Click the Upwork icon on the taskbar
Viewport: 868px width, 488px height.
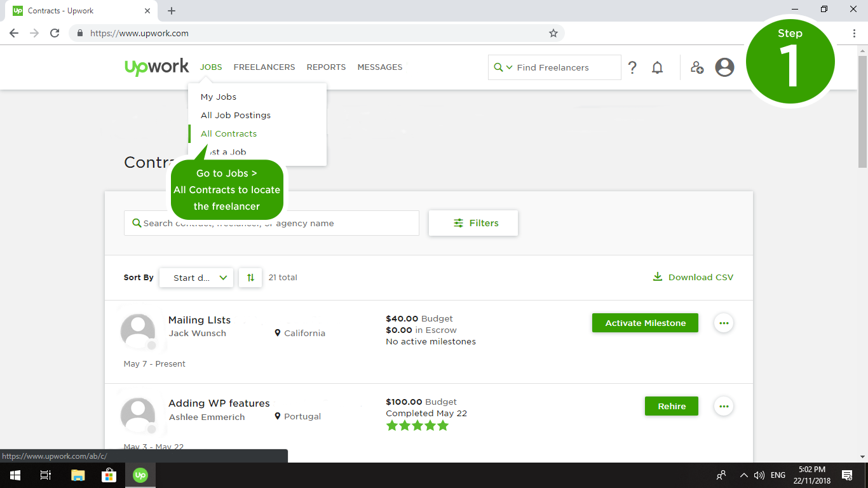pos(140,475)
